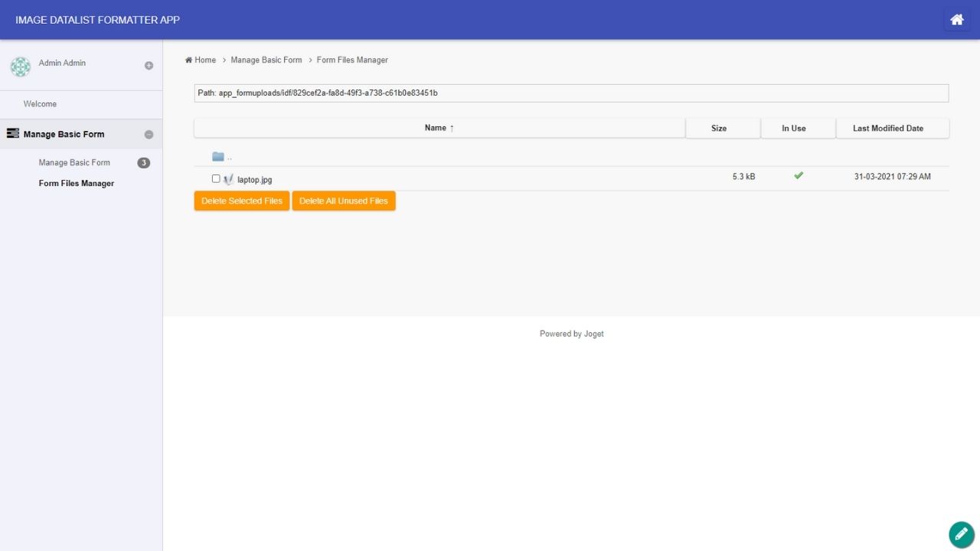Click the badge showing count 3
The width and height of the screenshot is (980, 551).
pyautogui.click(x=143, y=163)
